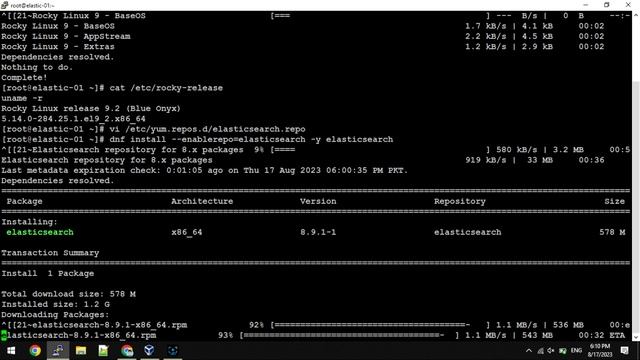
Task: Click the green terminal cursor block
Action: [4, 335]
